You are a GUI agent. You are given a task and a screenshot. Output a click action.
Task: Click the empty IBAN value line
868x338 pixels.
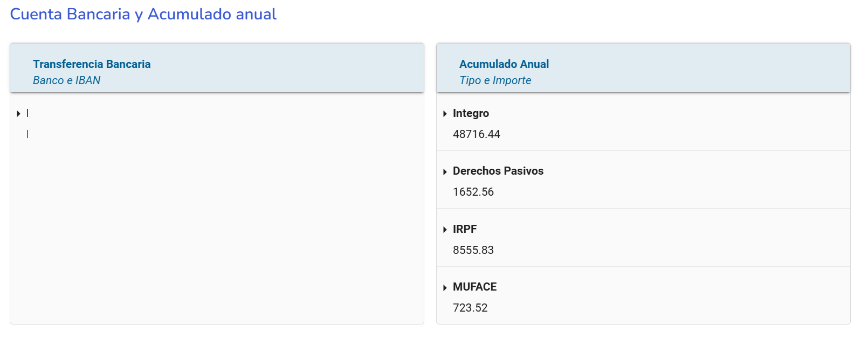point(28,134)
